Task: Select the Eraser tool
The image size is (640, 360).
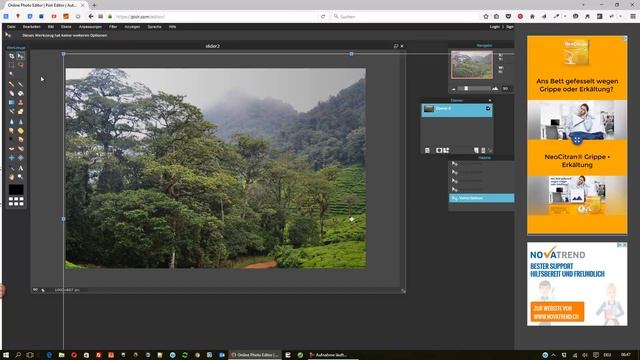Action: pyautogui.click(x=11, y=93)
